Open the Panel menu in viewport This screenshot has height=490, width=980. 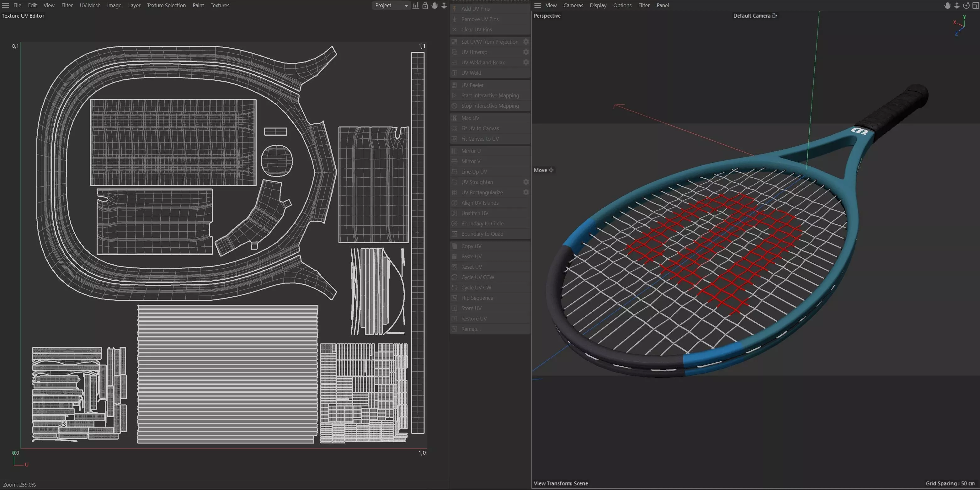662,5
